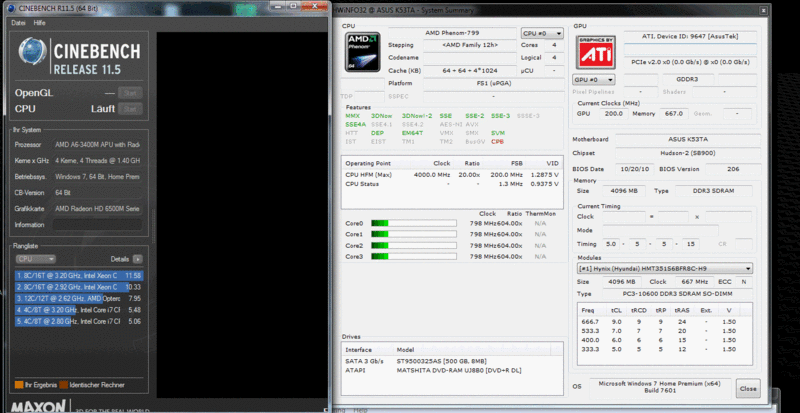This screenshot has height=413, width=800.
Task: Click the red CPB feature label
Action: coord(497,141)
